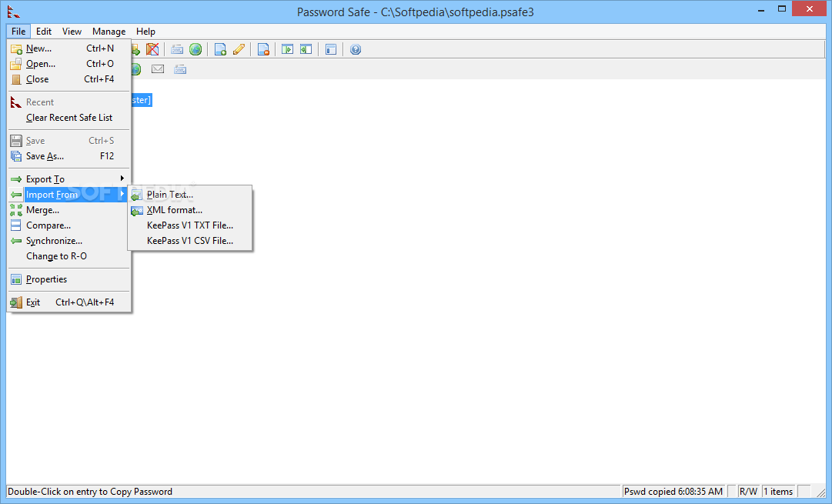Select Change to R-O menu entry
This screenshot has height=504, width=832.
[x=69, y=255]
